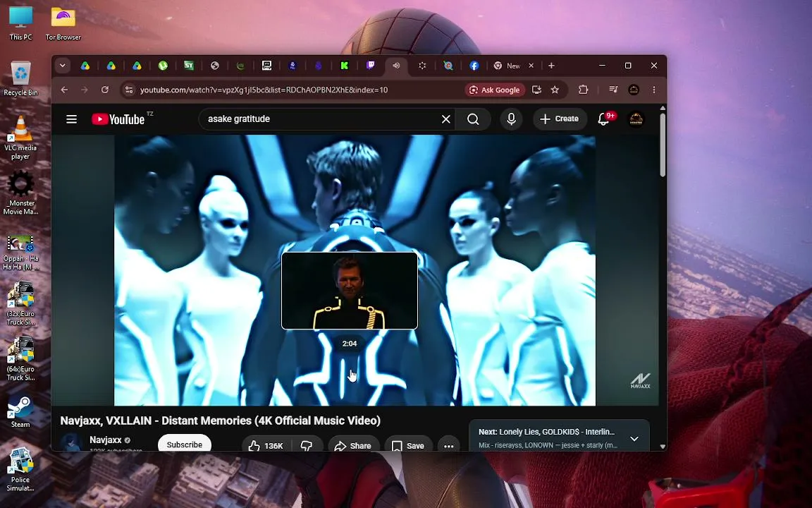Open the browser tab search dropdown

tap(62, 66)
